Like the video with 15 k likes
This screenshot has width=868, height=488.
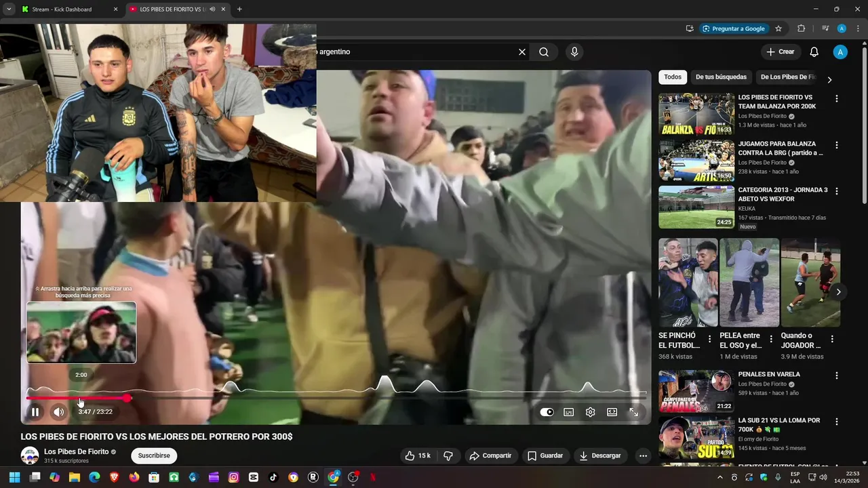click(418, 455)
